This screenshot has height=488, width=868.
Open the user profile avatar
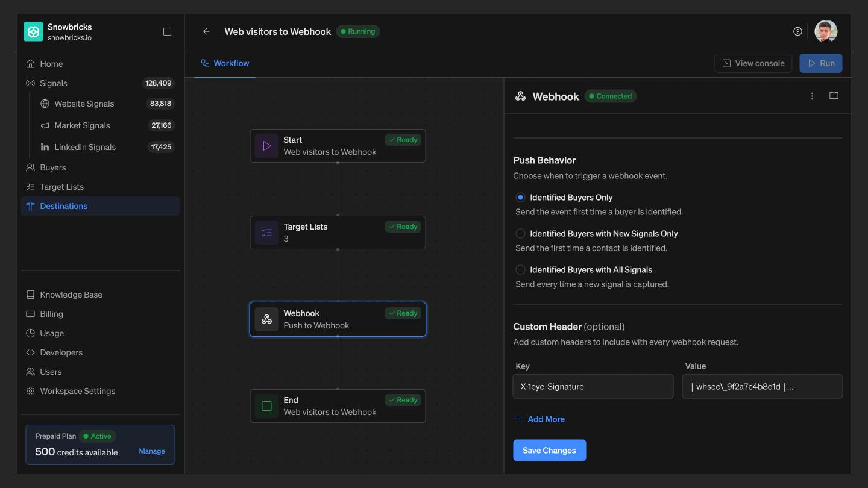(x=826, y=31)
